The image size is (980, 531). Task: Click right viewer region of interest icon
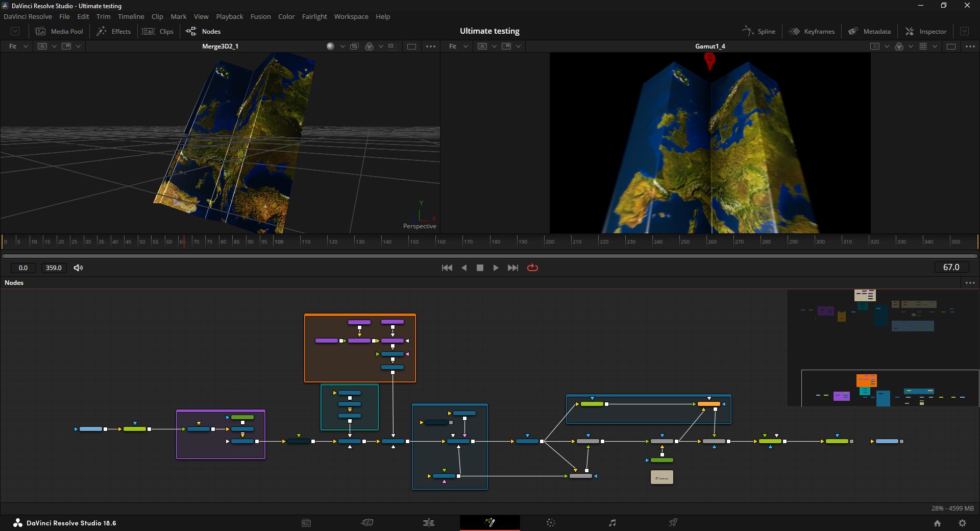coord(875,46)
